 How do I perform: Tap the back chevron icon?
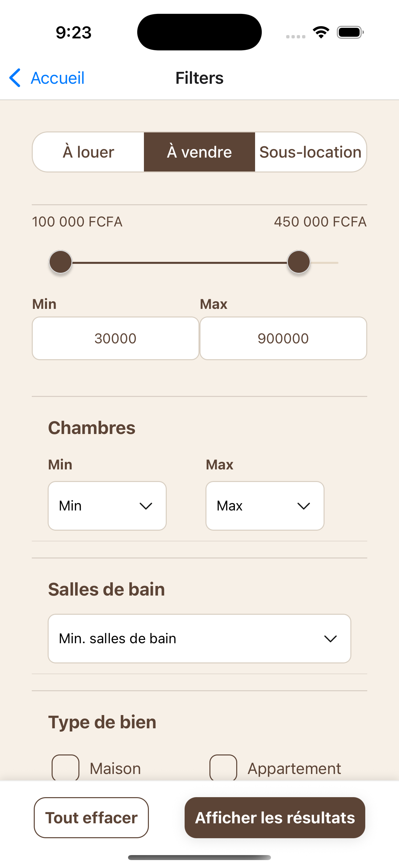point(15,78)
